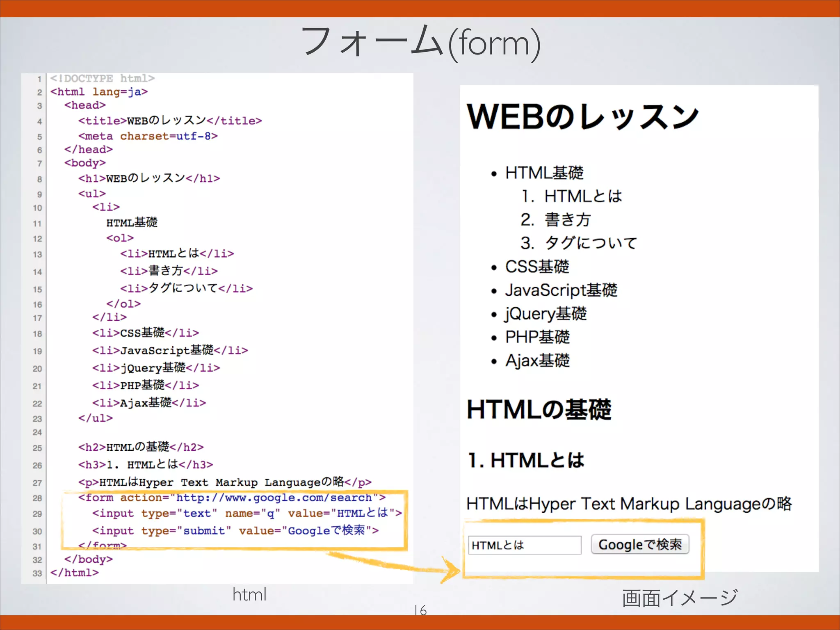The width and height of the screenshot is (840, 630).
Task: Click line number 1 in code gutter
Action: click(39, 79)
